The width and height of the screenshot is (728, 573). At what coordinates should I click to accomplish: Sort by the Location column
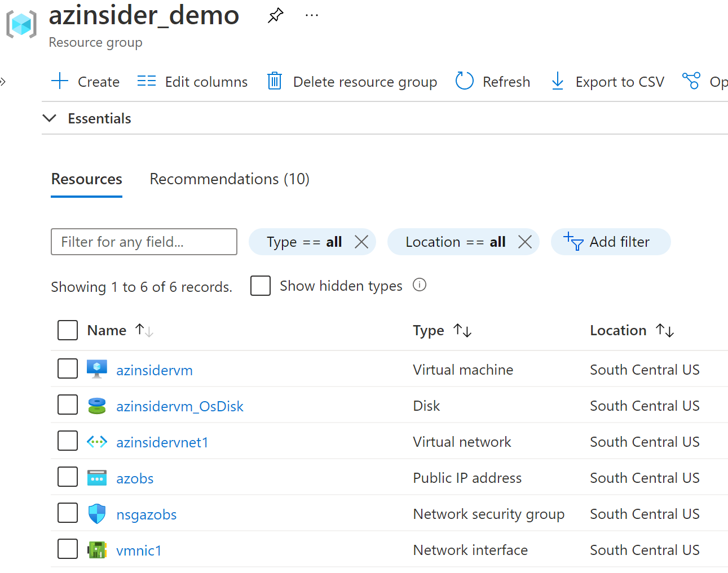(632, 330)
